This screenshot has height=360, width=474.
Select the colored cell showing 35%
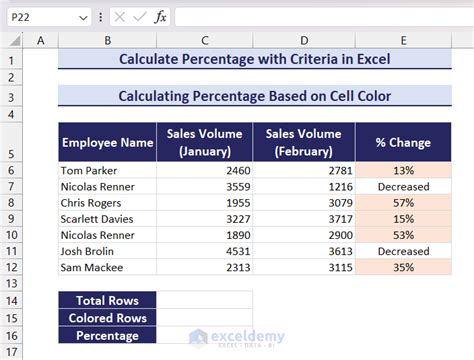click(x=403, y=267)
